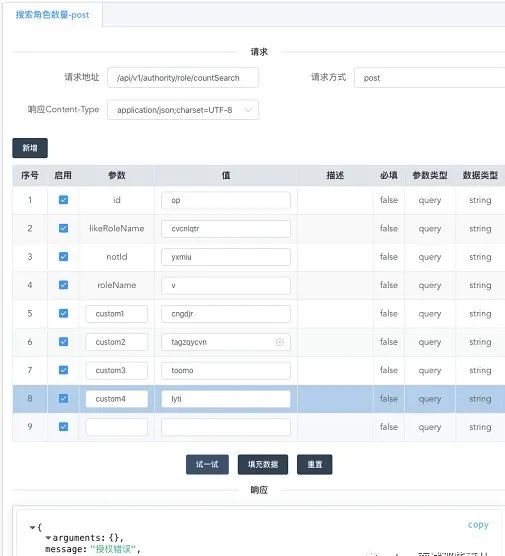Click the 必填 column header
Screen dimensions: 505x556
tap(389, 176)
